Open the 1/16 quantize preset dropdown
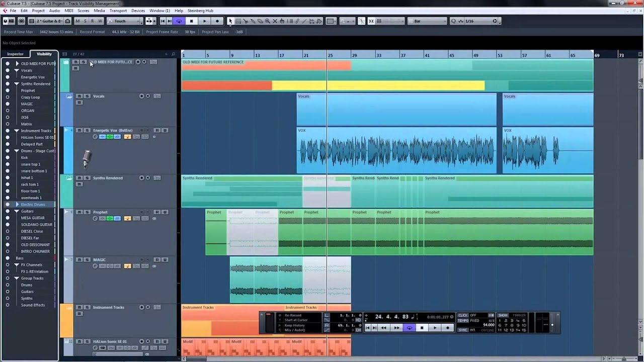This screenshot has width=644, height=362. [480, 21]
